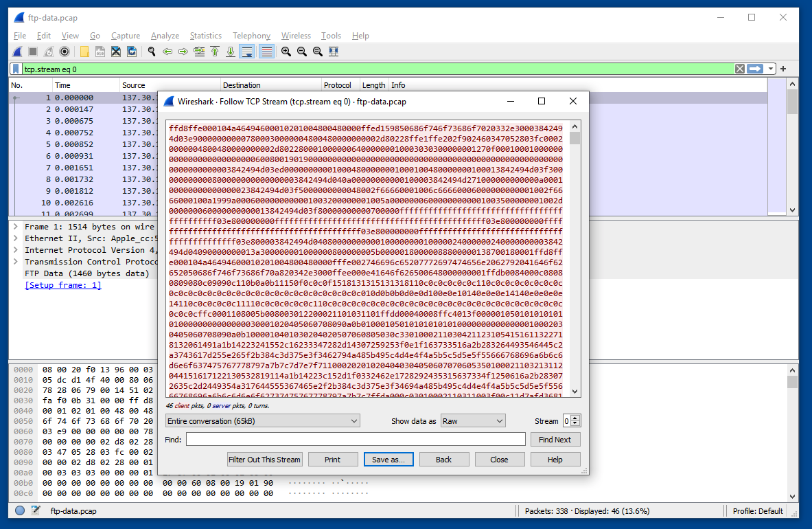Expand Internet Protocol Version 4 row
The height and width of the screenshot is (529, 812).
click(x=16, y=250)
